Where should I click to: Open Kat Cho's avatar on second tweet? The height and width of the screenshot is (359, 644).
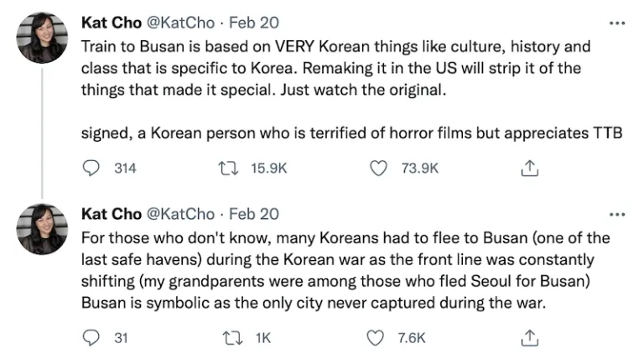point(41,229)
